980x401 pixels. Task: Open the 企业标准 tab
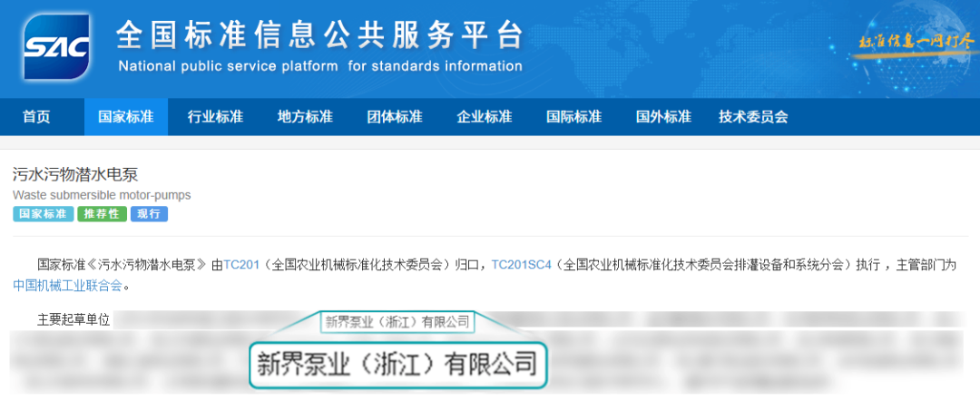click(485, 117)
